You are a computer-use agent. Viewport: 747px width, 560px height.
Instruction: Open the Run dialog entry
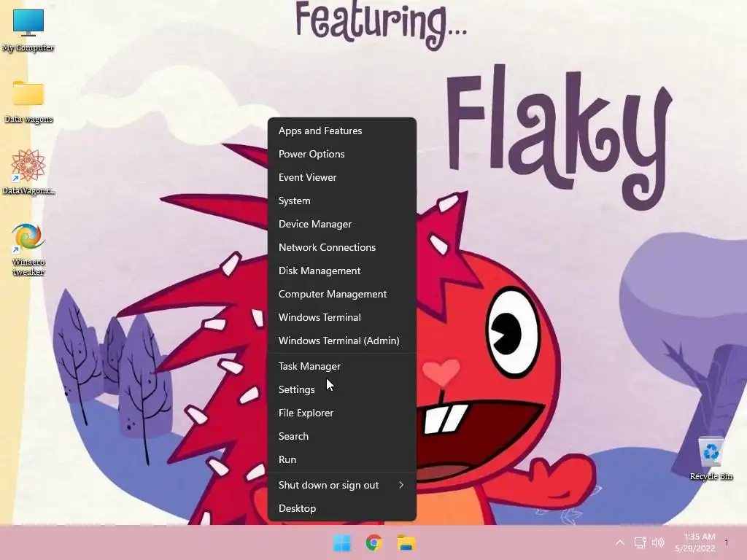(x=342, y=459)
